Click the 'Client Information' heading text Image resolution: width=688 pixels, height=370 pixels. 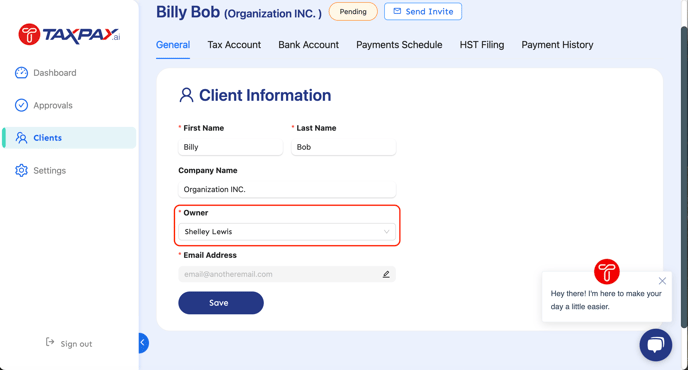pos(265,95)
